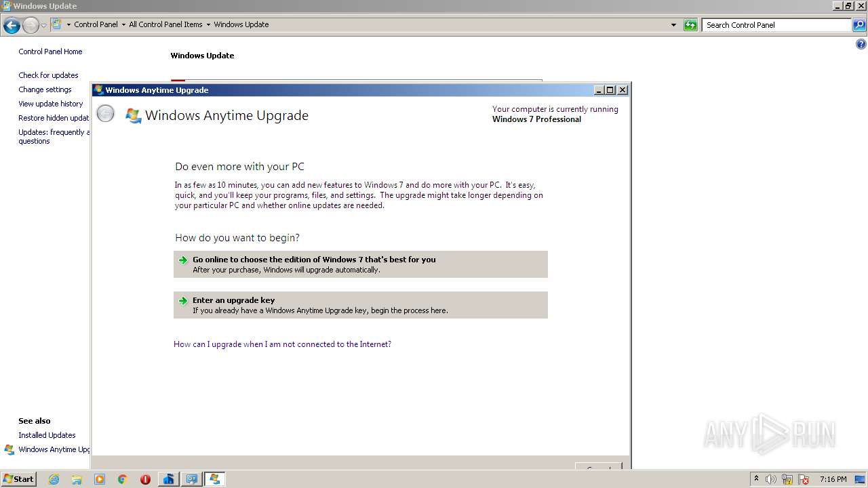Choose Enter an upgrade key option

[x=361, y=305]
